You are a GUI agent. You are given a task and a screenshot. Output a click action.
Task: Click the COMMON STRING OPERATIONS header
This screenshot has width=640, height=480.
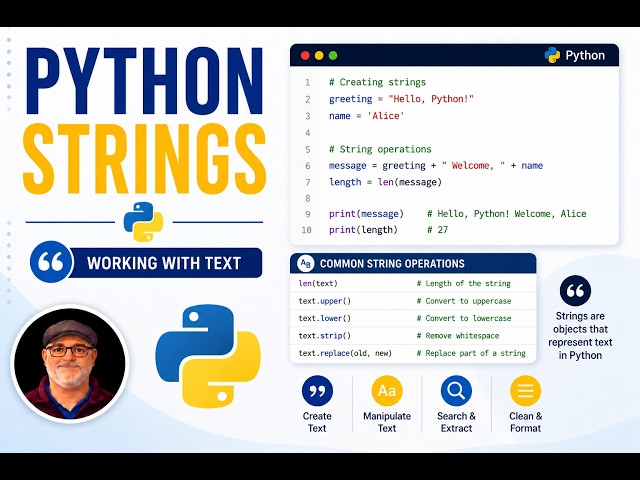pyautogui.click(x=413, y=263)
